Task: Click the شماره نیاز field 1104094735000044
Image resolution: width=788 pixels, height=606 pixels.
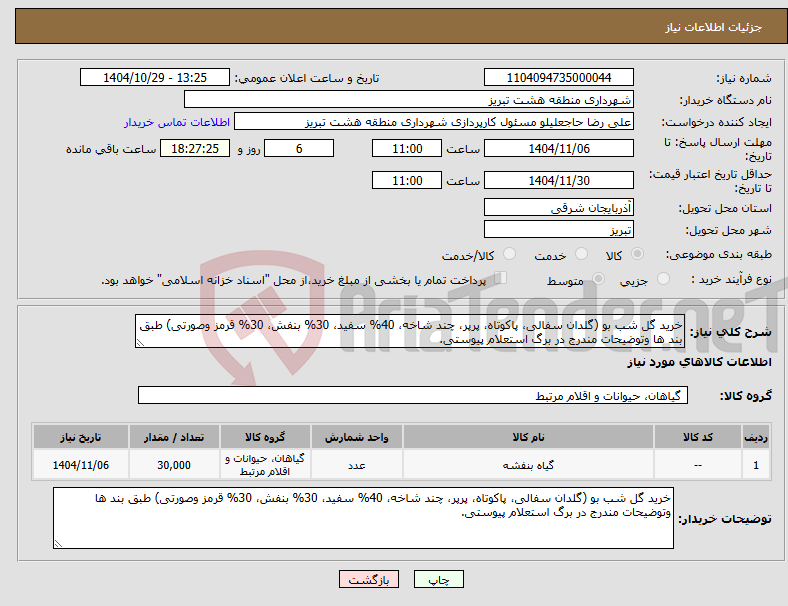Action: click(558, 78)
